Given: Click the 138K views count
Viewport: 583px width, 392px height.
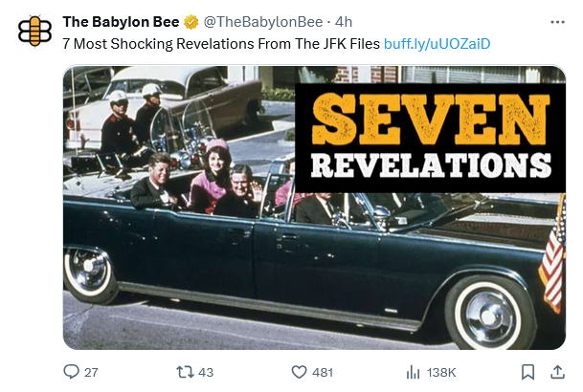Looking at the screenshot, I should (x=441, y=372).
